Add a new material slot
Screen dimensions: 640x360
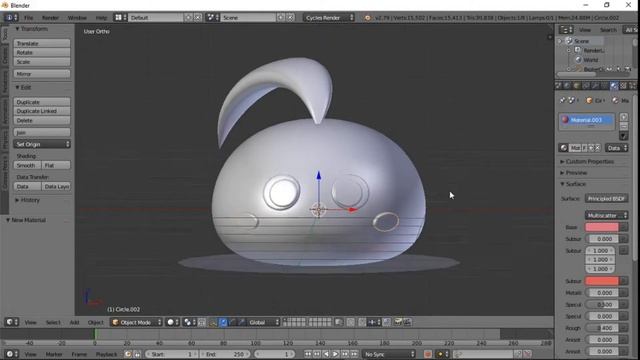pyautogui.click(x=624, y=117)
